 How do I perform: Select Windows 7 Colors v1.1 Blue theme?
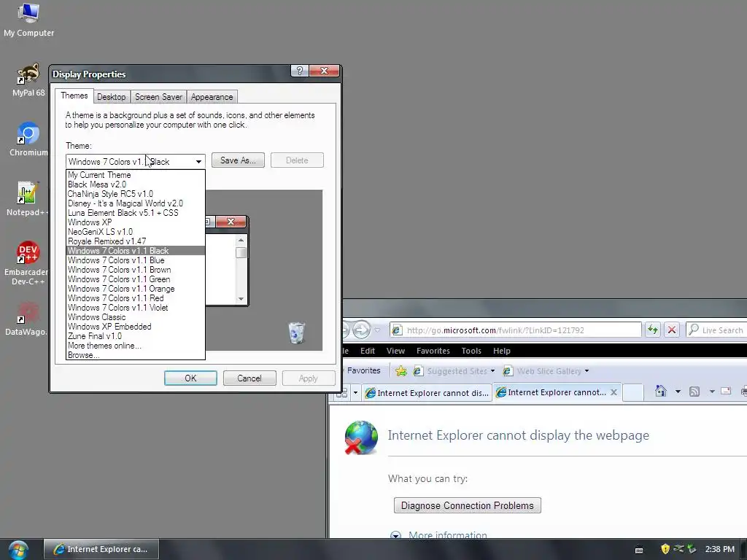click(x=136, y=260)
